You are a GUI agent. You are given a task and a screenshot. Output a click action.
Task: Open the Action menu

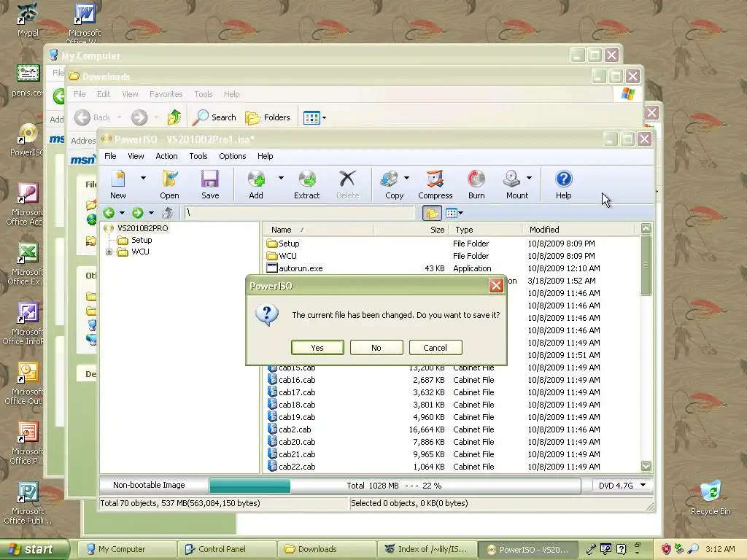166,156
